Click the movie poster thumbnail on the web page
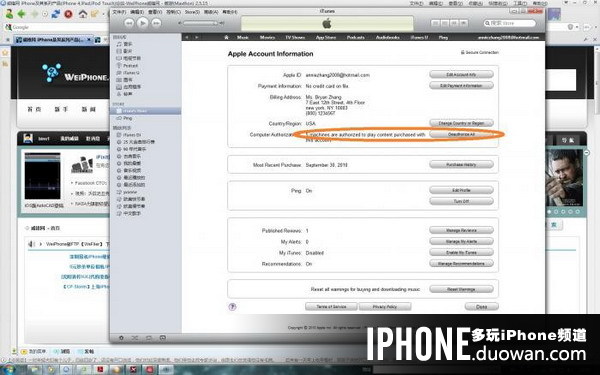The image size is (600, 375). [564, 178]
